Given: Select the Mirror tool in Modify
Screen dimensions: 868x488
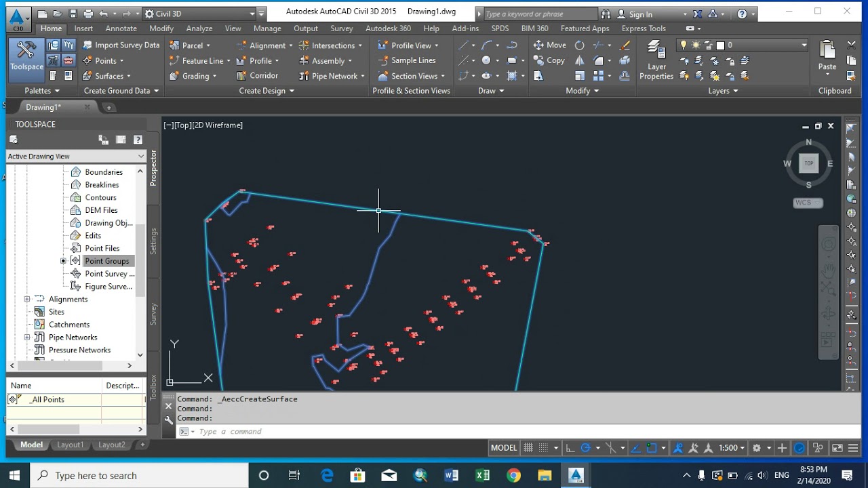Looking at the screenshot, I should point(580,61).
